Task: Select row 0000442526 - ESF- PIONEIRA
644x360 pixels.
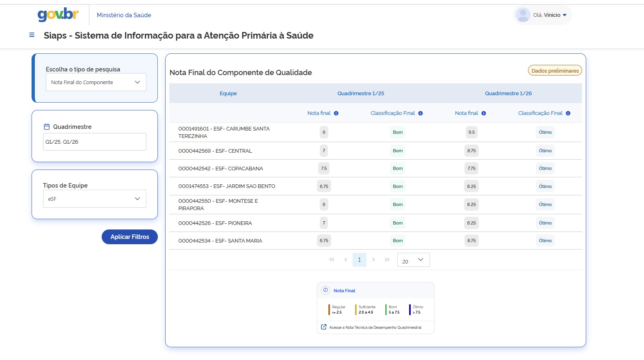Action: tap(375, 223)
